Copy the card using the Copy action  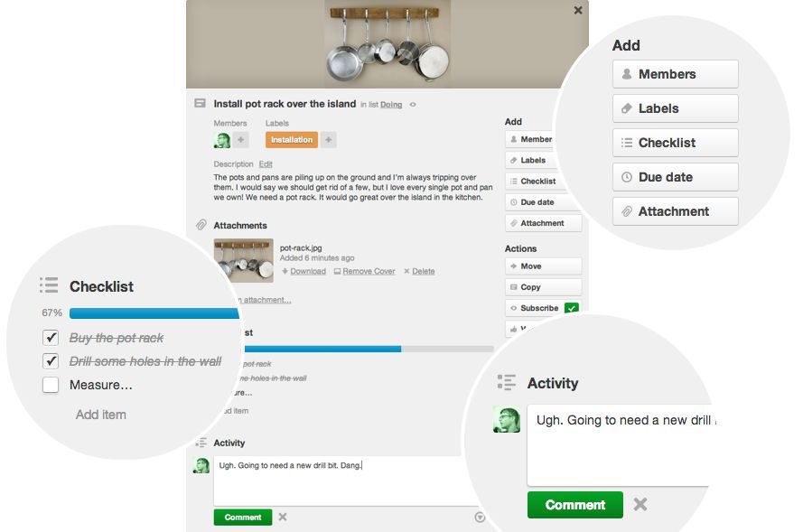[543, 287]
